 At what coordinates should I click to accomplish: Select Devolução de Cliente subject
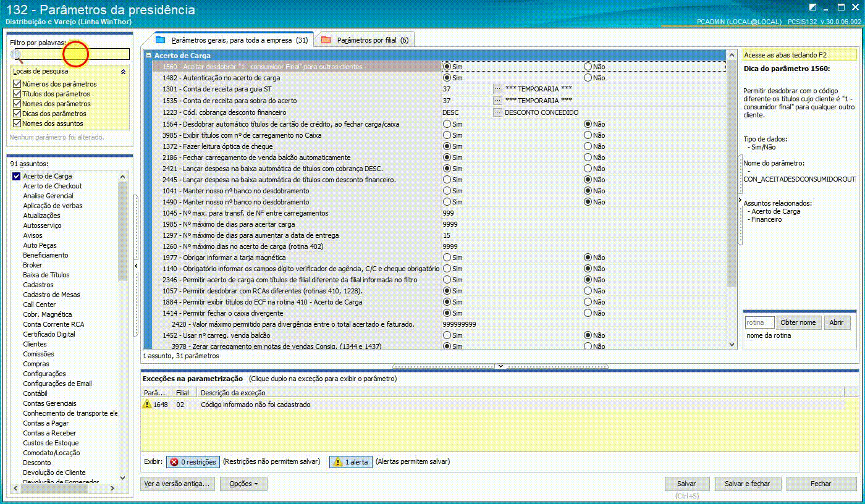click(54, 472)
